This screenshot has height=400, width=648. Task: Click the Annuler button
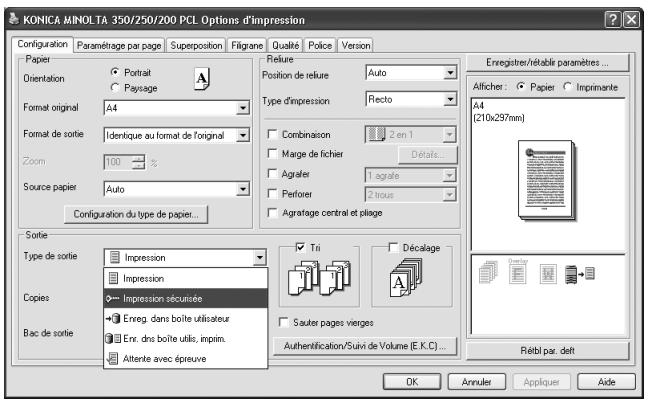(x=476, y=381)
